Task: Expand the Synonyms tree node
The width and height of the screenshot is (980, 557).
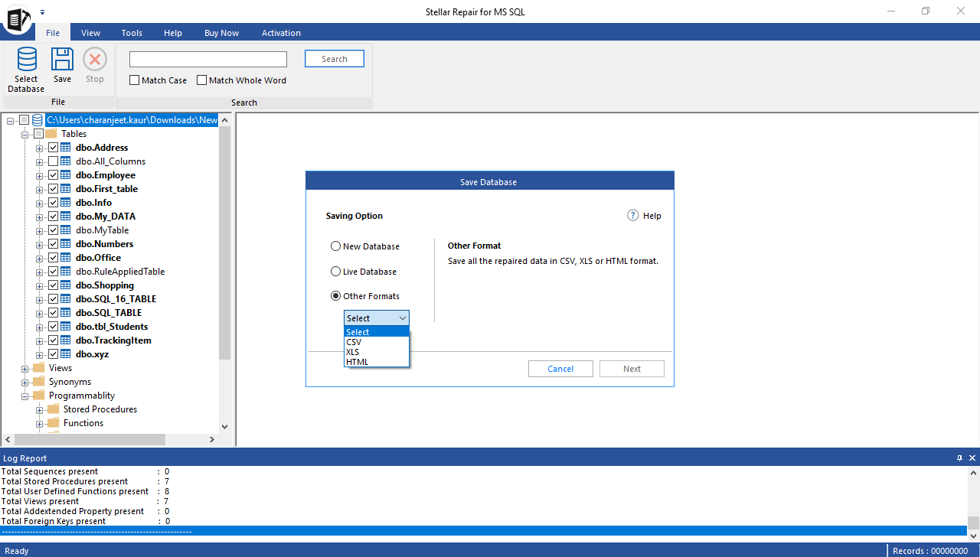Action: point(25,382)
